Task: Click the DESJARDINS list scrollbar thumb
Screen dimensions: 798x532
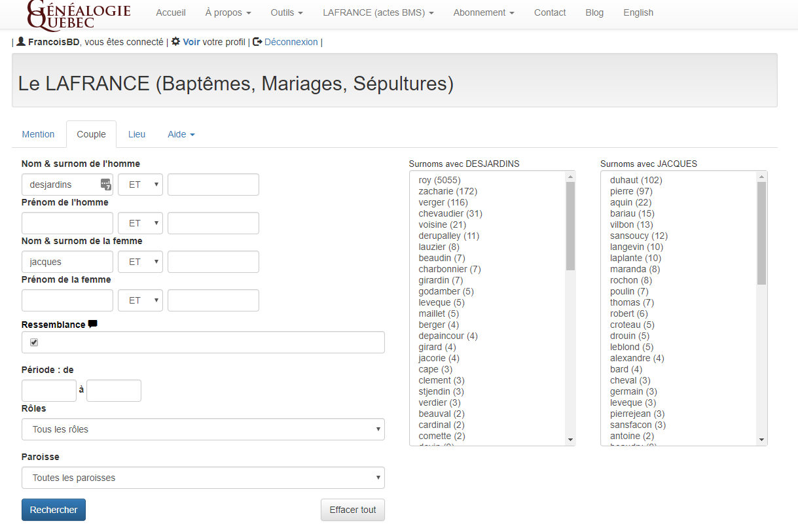Action: coord(570,226)
